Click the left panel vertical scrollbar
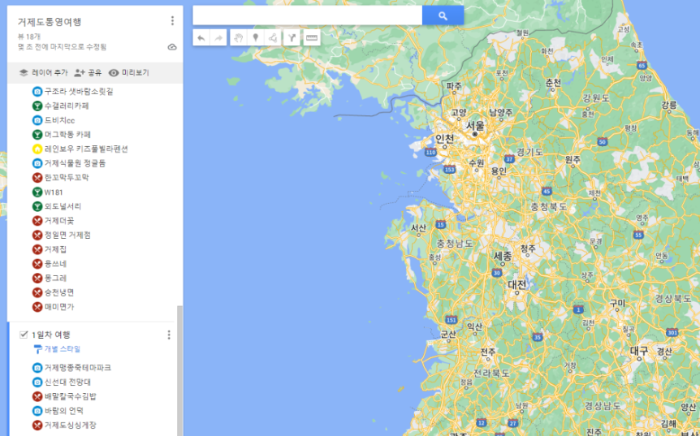Screen dimensions: 700x436 (x=180, y=370)
